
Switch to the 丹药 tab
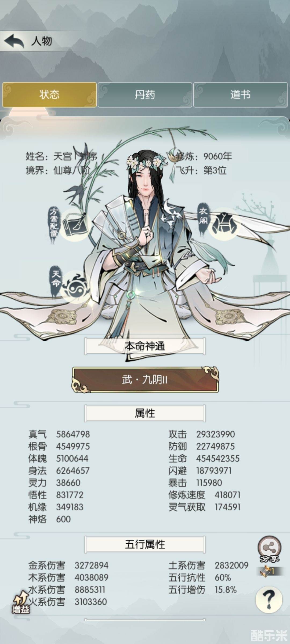coord(145,95)
